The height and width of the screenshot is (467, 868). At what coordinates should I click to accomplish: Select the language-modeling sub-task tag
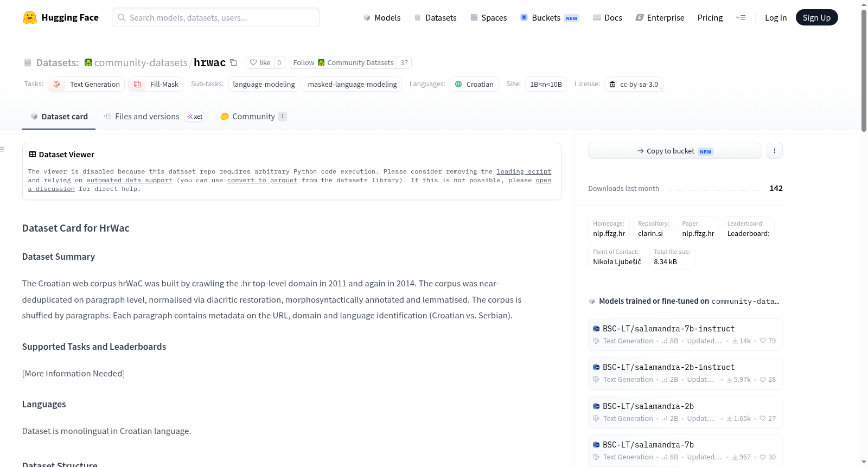[264, 84]
